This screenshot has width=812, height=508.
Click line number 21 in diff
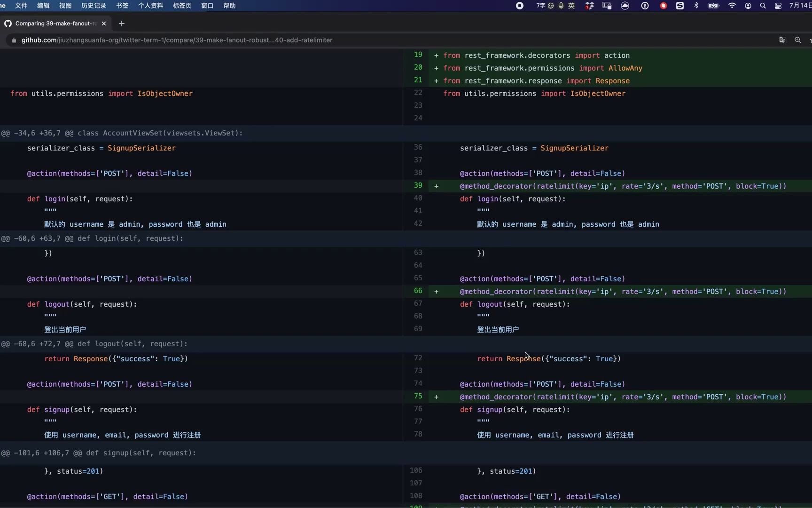pyautogui.click(x=418, y=80)
